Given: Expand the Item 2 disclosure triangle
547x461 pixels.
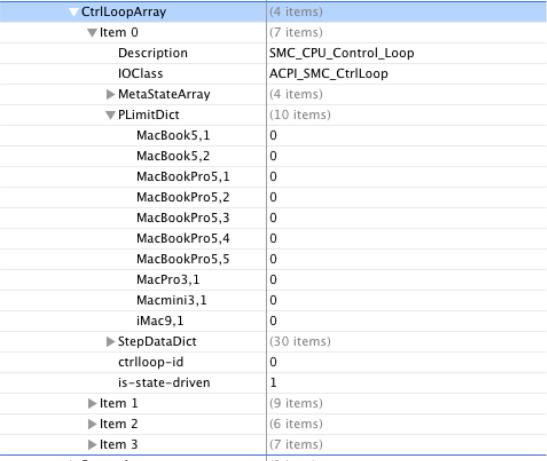Looking at the screenshot, I should pyautogui.click(x=92, y=424).
